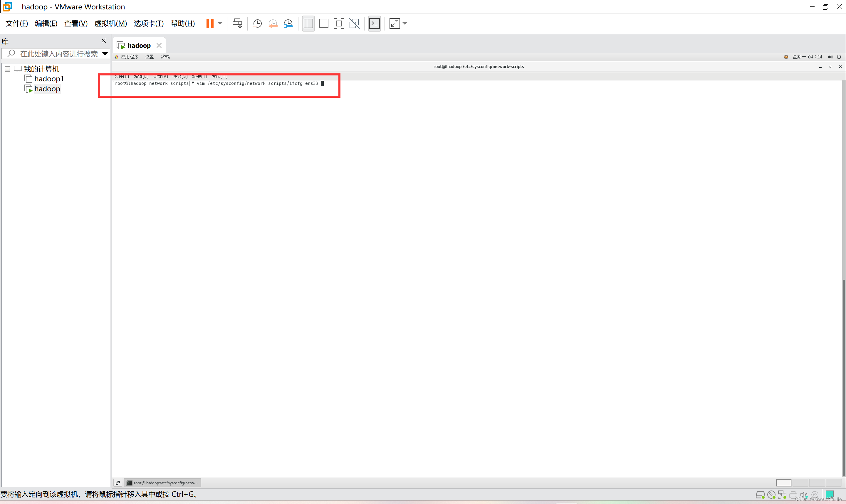Viewport: 846px width, 504px height.
Task: Toggle the library sidebar panel view
Action: click(x=308, y=23)
